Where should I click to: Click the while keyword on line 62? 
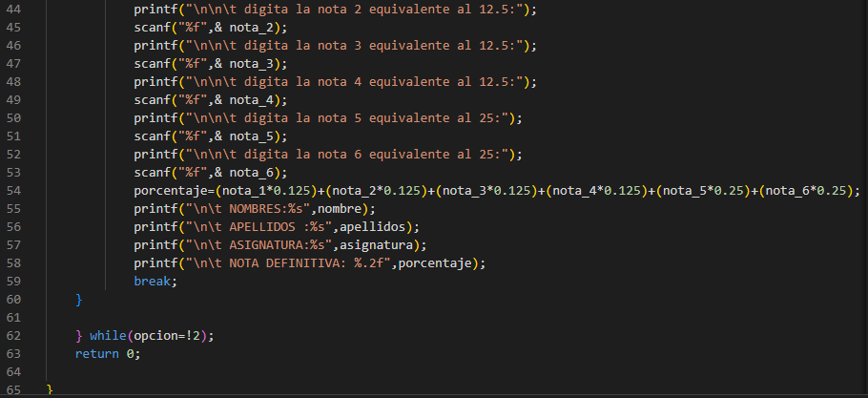point(107,336)
